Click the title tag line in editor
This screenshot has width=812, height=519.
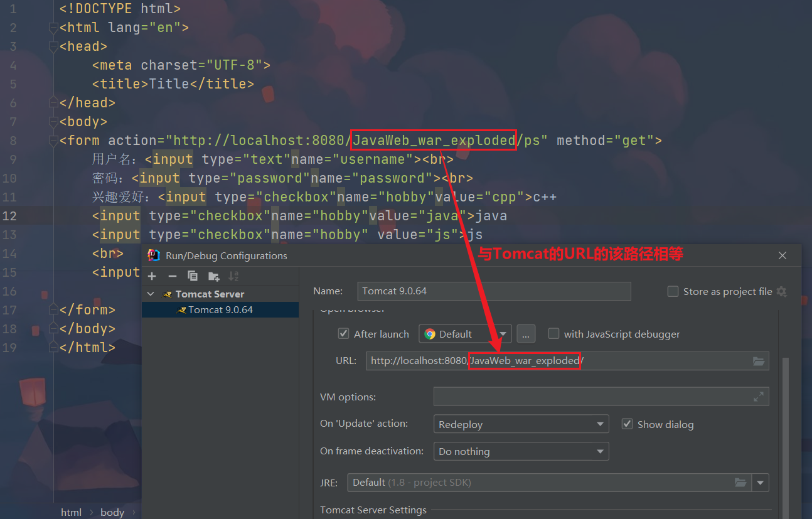pyautogui.click(x=173, y=84)
